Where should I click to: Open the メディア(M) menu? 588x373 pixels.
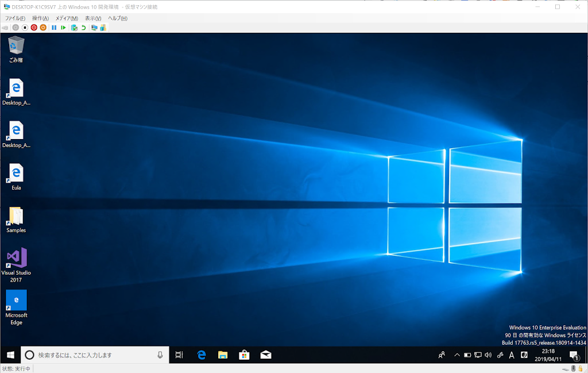tap(67, 18)
